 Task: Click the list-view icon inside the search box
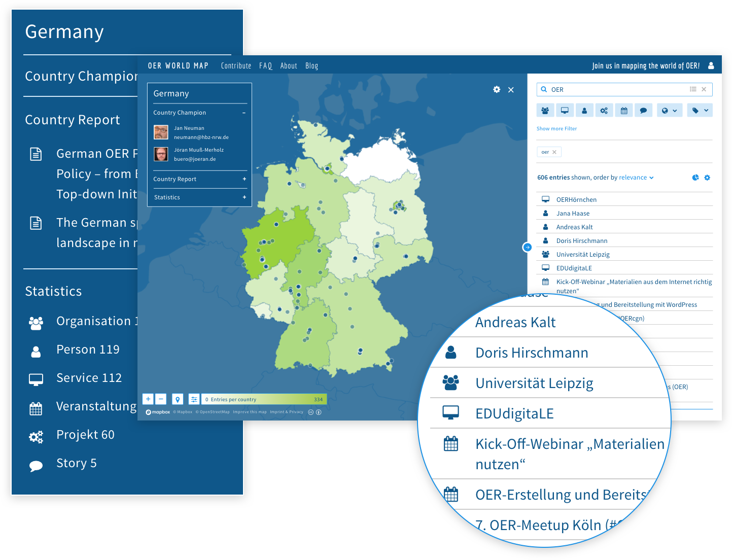[x=693, y=89]
